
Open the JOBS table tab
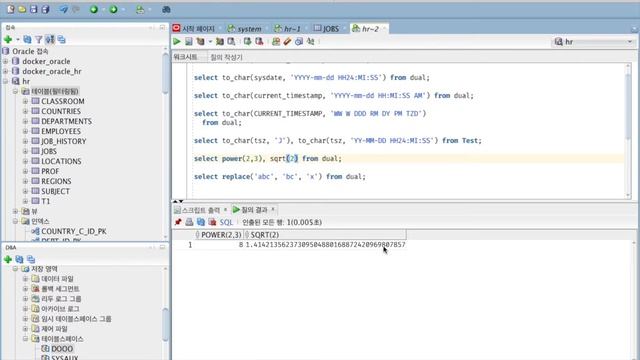pos(327,29)
